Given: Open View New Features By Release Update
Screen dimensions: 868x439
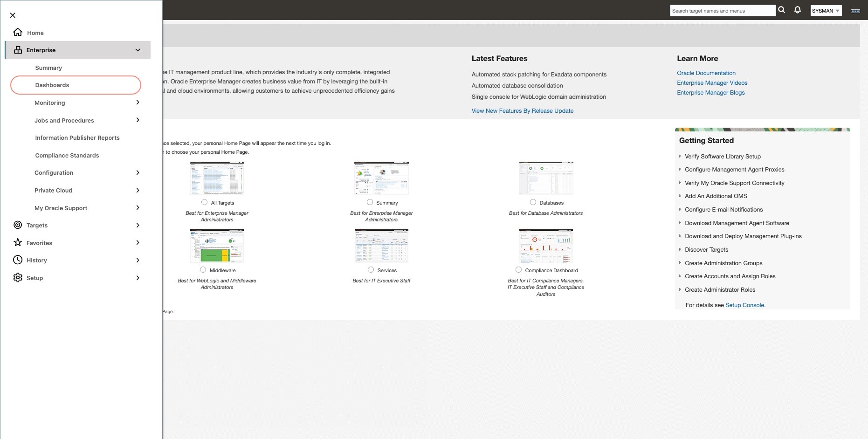Looking at the screenshot, I should pos(523,110).
